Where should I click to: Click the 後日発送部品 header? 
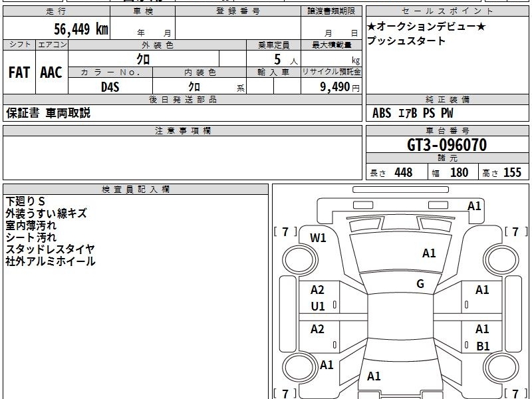coord(182,99)
